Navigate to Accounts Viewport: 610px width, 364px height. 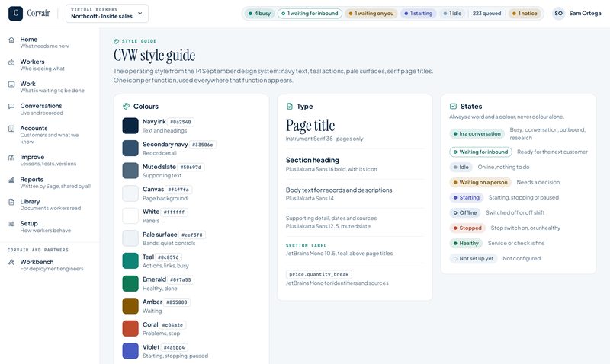pyautogui.click(x=50, y=135)
